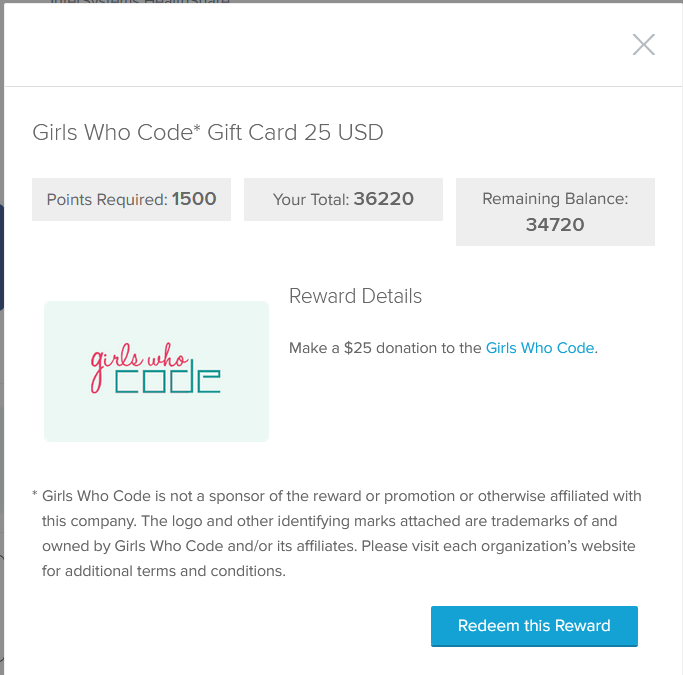This screenshot has width=683, height=675.
Task: Click the pink 'girls who' script logo
Action: (x=132, y=363)
